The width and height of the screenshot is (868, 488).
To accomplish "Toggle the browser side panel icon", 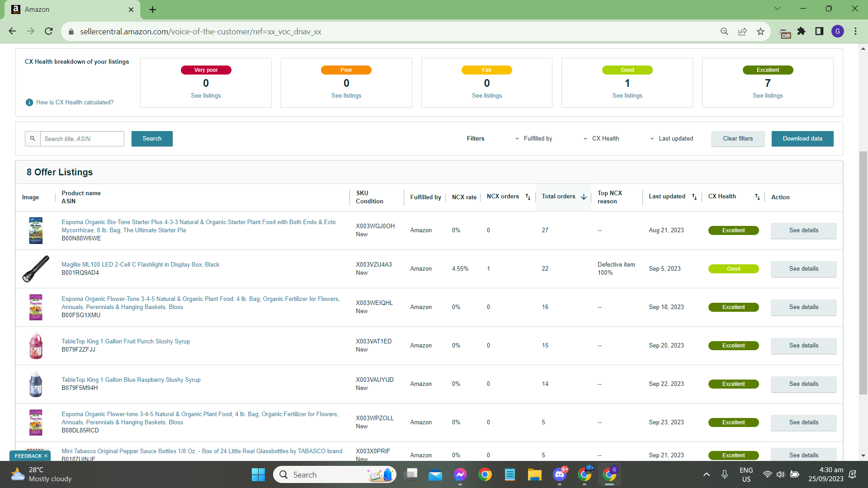I will pos(819,31).
